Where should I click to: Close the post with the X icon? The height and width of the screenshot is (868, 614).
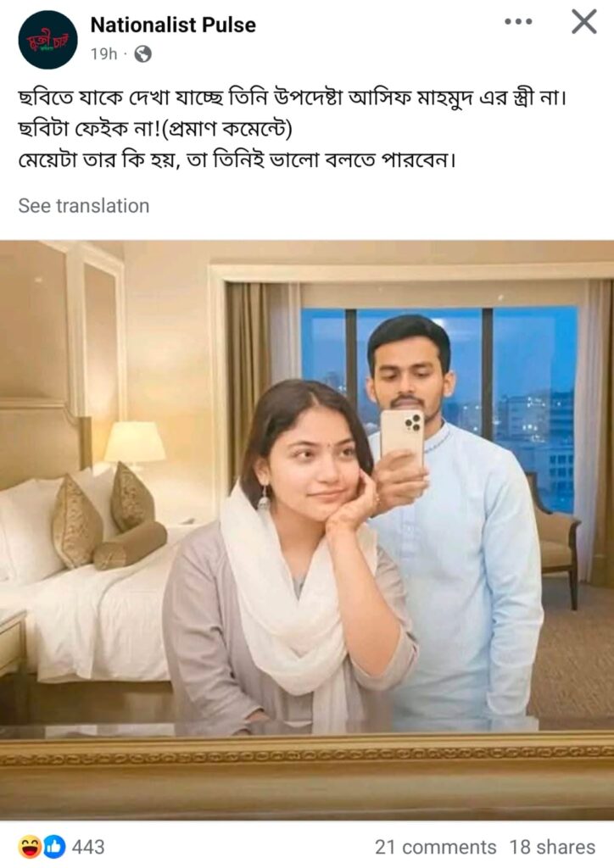[x=584, y=22]
